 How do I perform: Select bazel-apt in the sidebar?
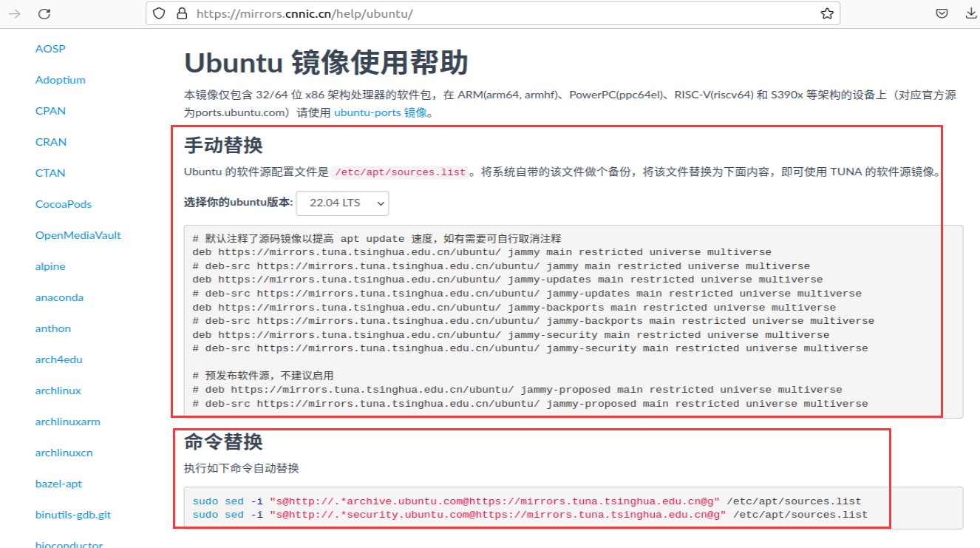[59, 484]
